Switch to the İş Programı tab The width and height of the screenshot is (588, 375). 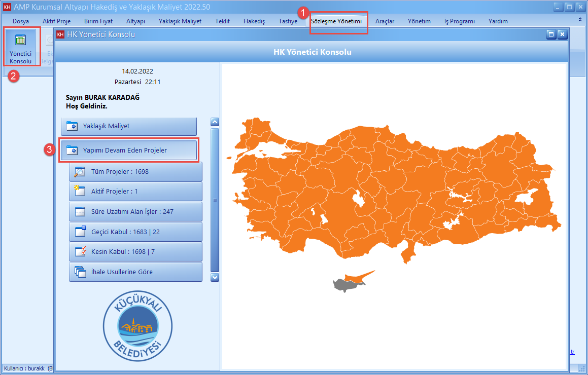pos(459,21)
